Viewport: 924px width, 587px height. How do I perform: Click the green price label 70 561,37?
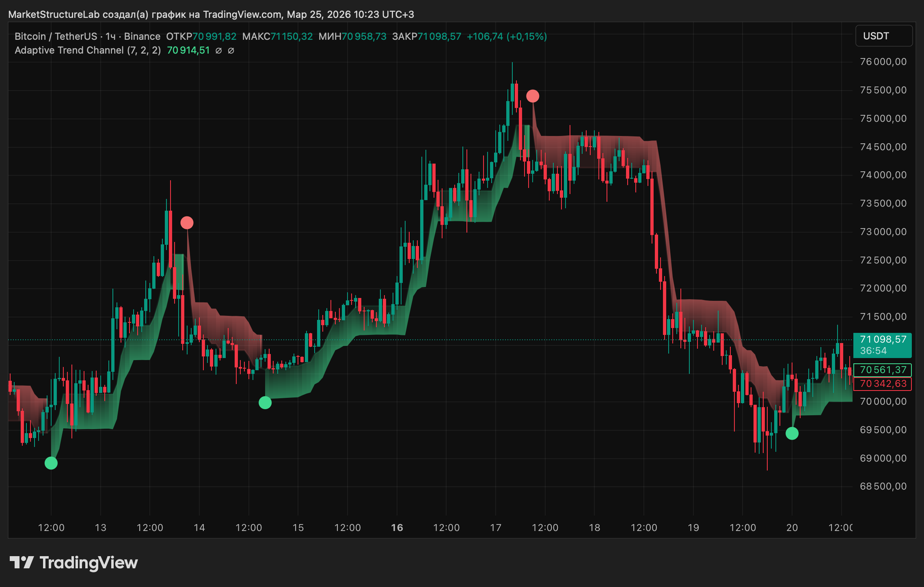[883, 370]
